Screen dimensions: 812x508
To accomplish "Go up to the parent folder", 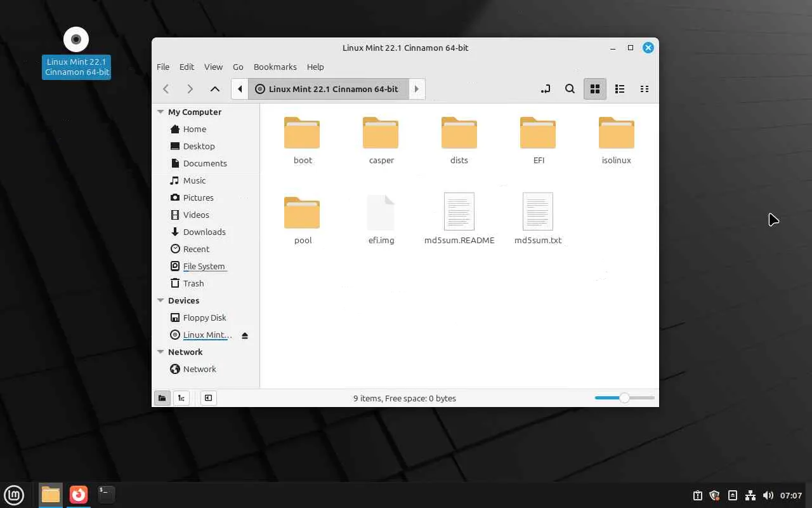I will [x=215, y=89].
